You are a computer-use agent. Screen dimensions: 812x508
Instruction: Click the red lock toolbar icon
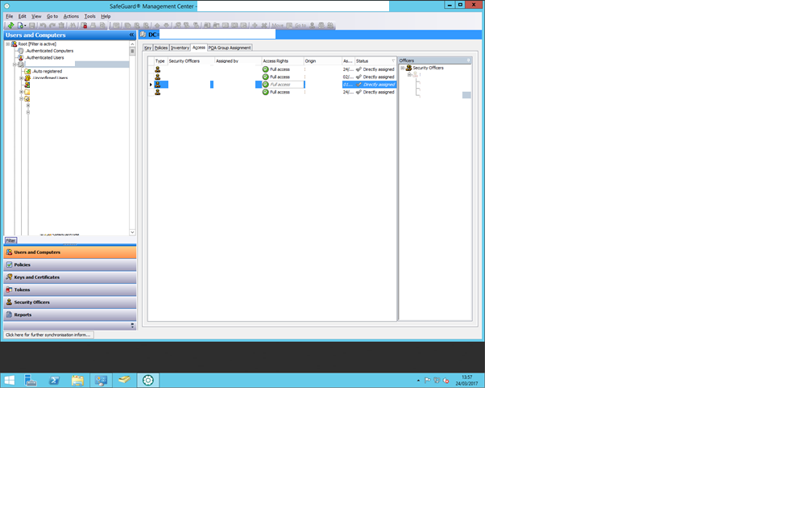tap(84, 25)
